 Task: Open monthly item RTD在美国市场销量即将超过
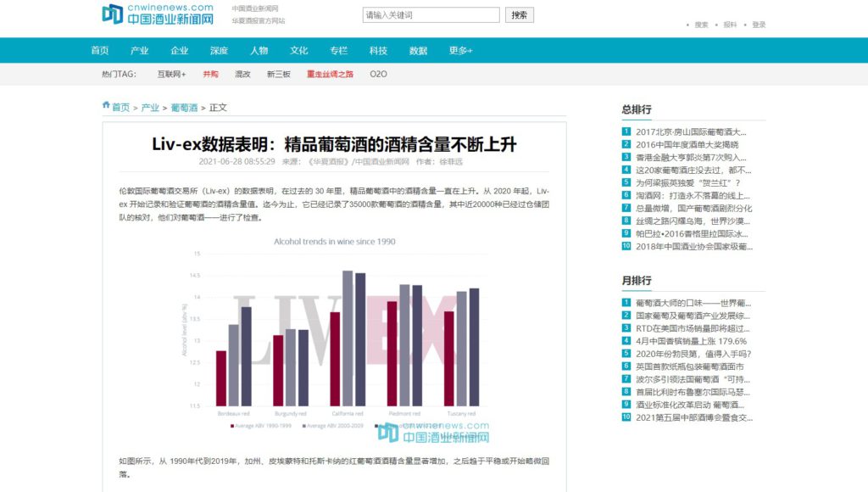pos(693,328)
